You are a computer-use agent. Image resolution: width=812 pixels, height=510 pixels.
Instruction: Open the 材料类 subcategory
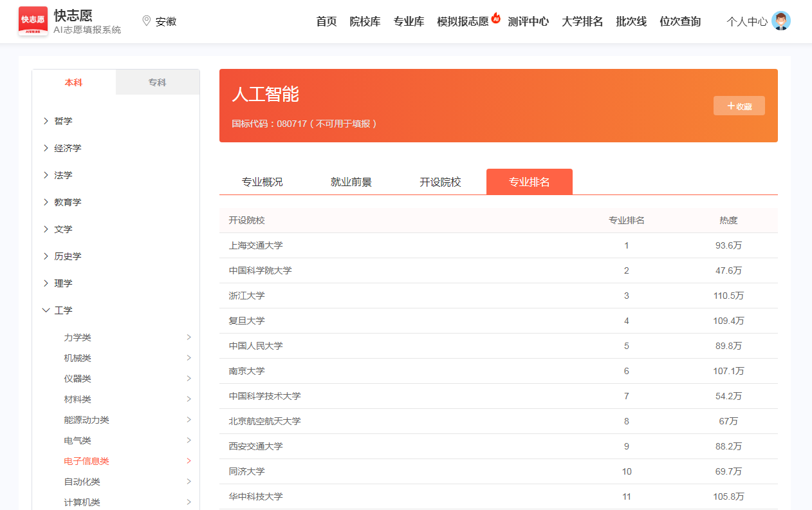pyautogui.click(x=127, y=399)
